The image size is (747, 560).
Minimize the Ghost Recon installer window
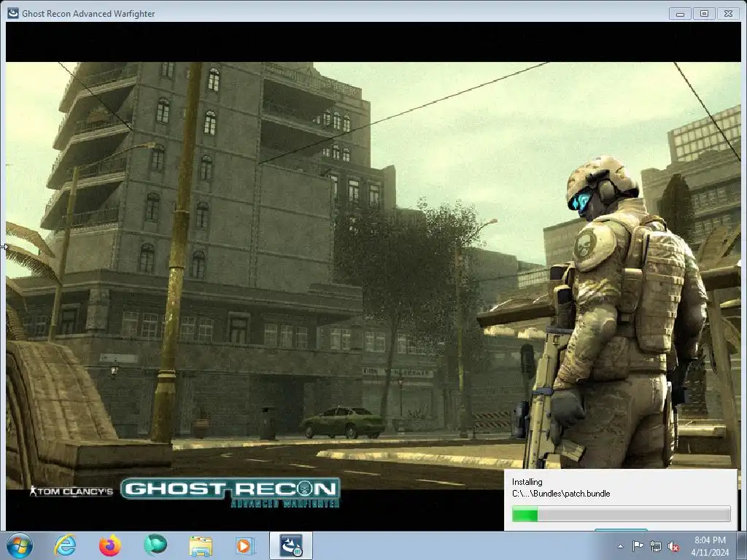tap(681, 14)
